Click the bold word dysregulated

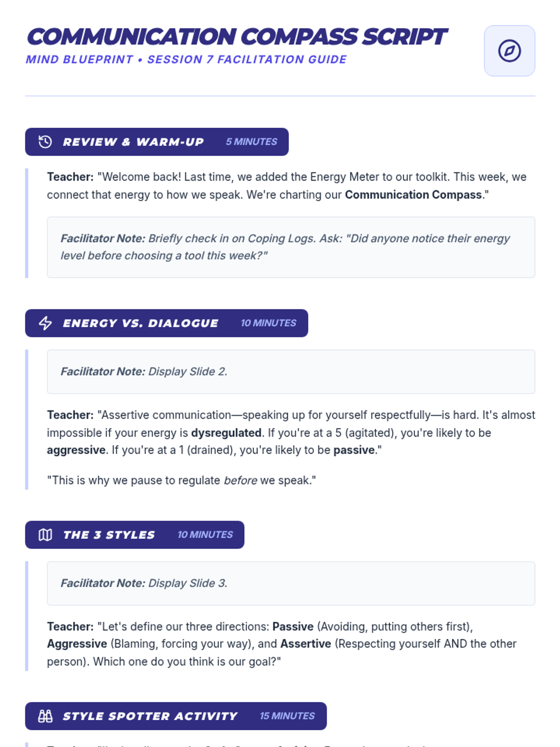226,433
